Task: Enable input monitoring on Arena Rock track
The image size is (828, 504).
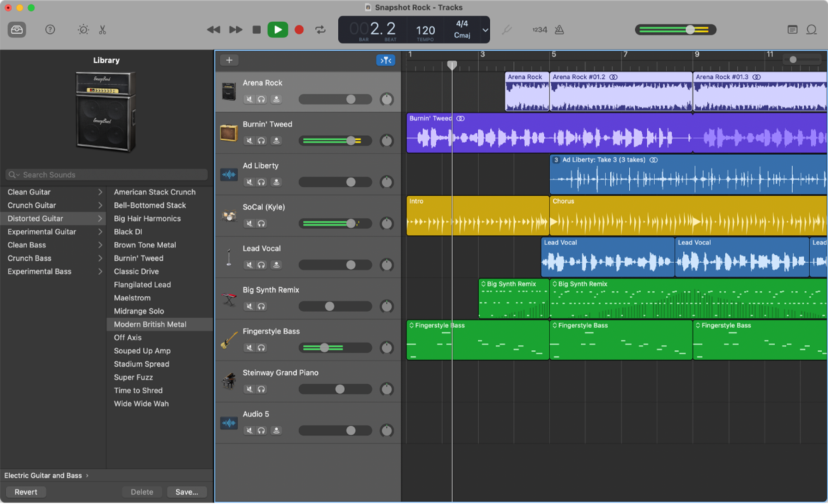Action: point(276,99)
